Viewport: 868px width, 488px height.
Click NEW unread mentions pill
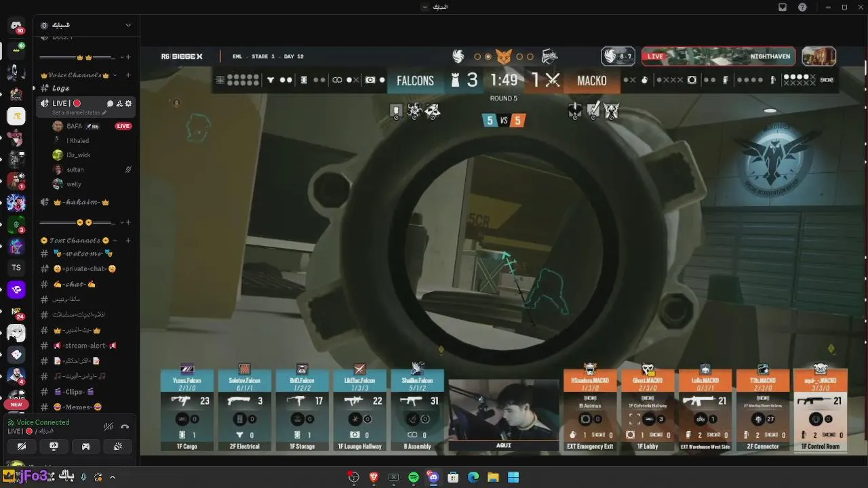pyautogui.click(x=16, y=405)
